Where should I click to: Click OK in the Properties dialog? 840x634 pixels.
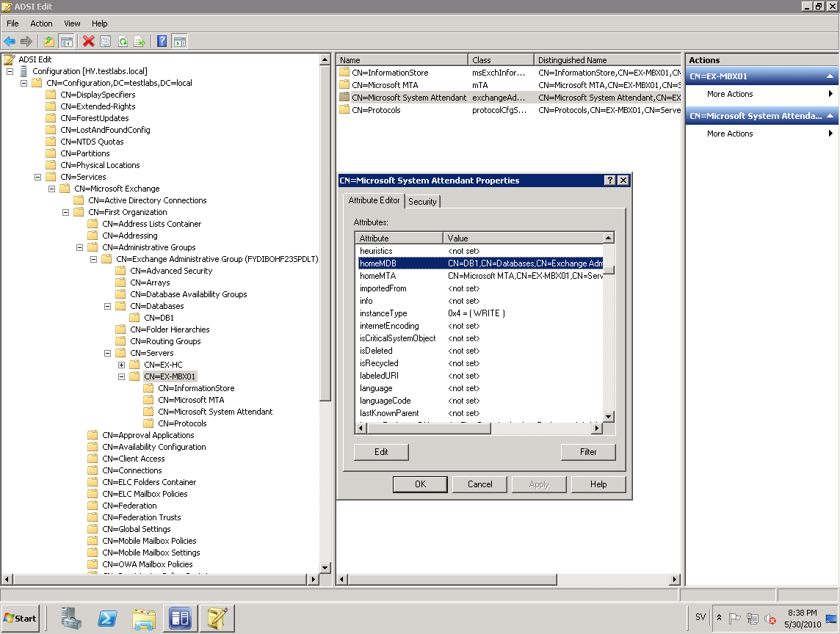point(420,484)
